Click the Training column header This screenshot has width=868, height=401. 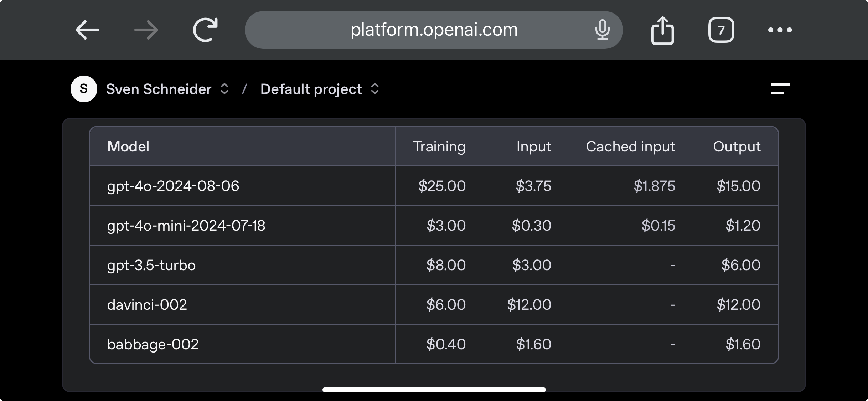[439, 146]
